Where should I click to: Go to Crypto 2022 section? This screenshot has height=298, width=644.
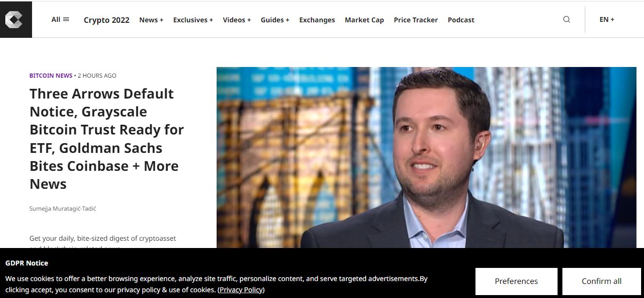pos(106,20)
